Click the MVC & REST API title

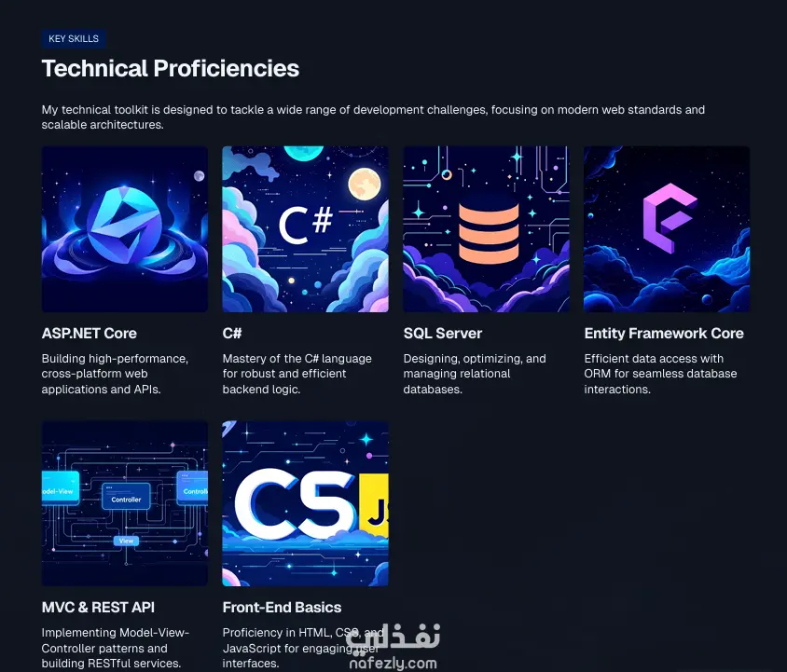click(98, 608)
